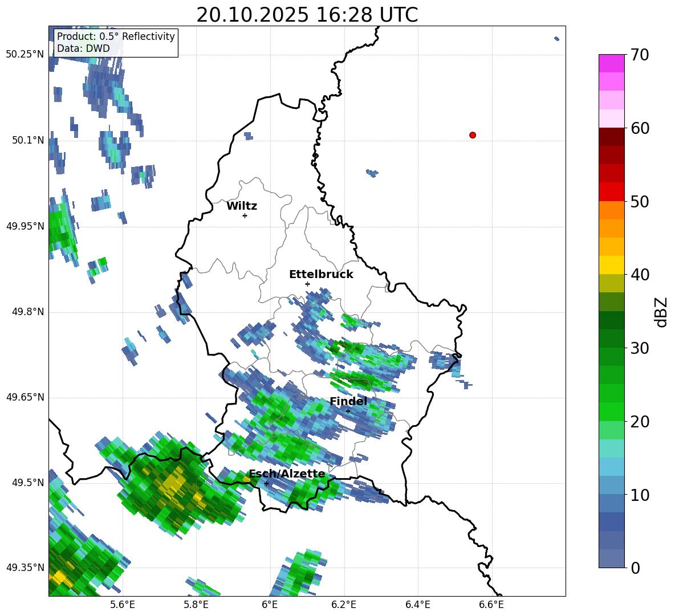Viewport: 675px width, 616px height.
Task: Click the Wiltz city label
Action: [x=242, y=206]
